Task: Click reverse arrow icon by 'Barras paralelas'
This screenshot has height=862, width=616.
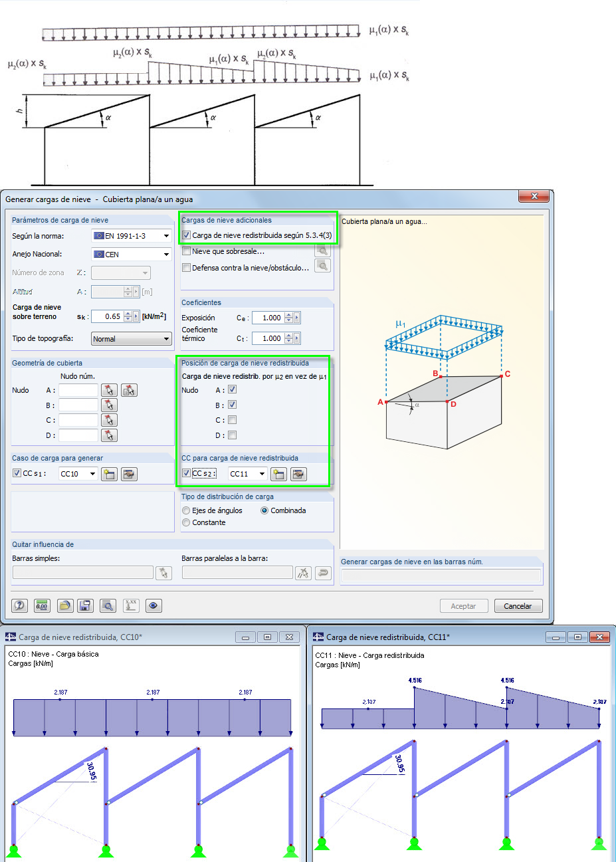Action: pos(323,573)
